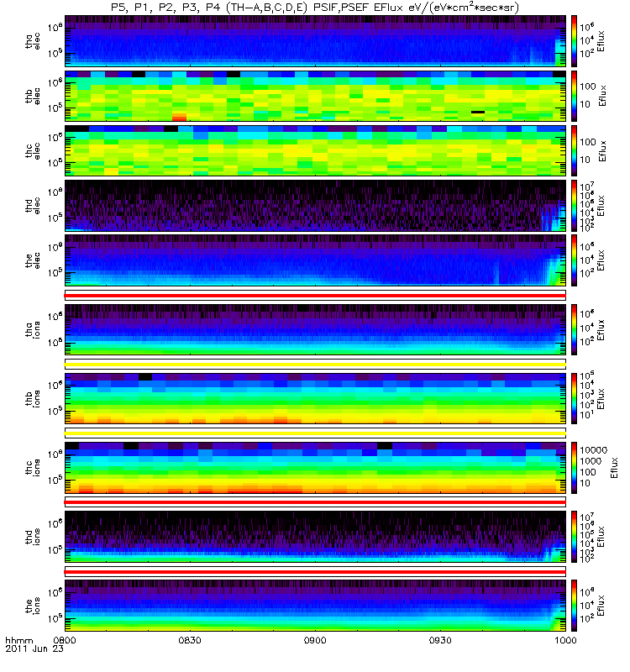
Task: Click the red bar above 'the ions' panel
Action: coord(315,572)
